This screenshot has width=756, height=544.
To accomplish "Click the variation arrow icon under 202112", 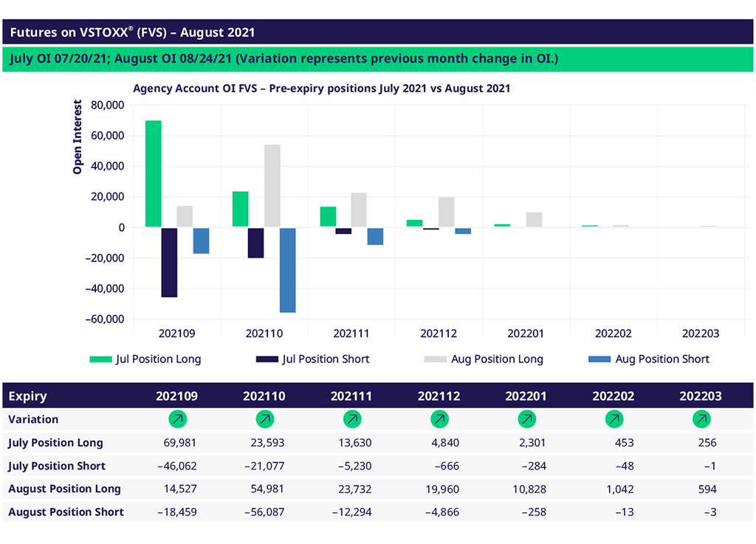I will 439,419.
